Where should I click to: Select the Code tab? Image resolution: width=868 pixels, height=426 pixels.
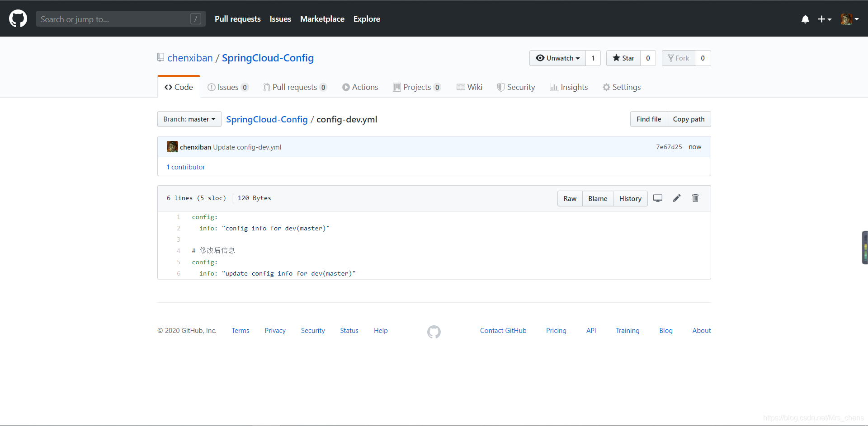(179, 87)
